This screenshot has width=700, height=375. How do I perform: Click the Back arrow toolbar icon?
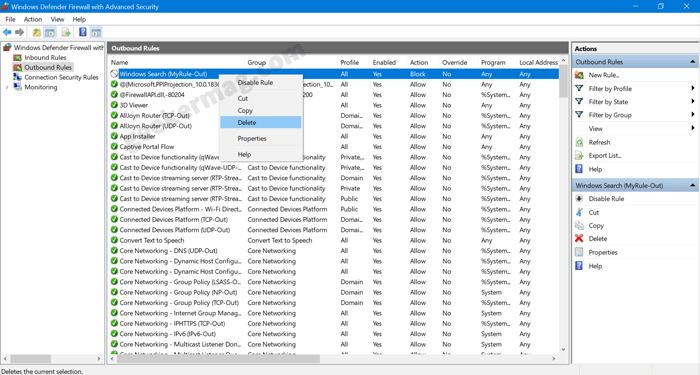[x=7, y=32]
